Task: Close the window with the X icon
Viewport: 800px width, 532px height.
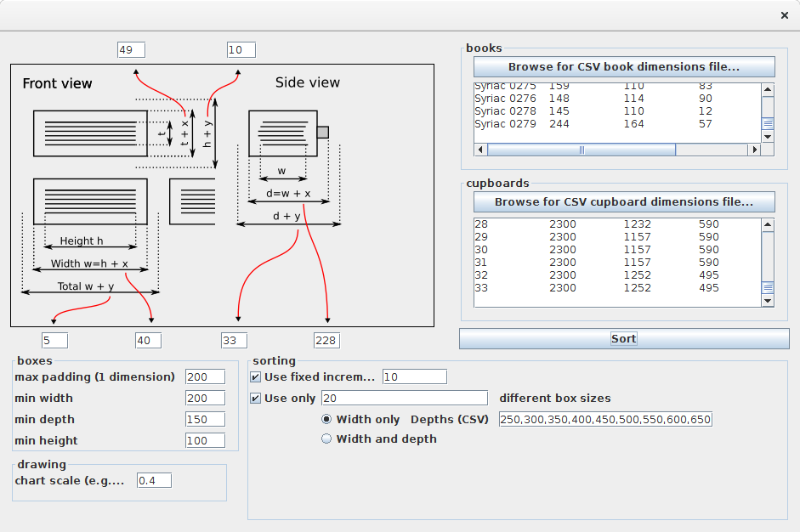Action: click(784, 15)
